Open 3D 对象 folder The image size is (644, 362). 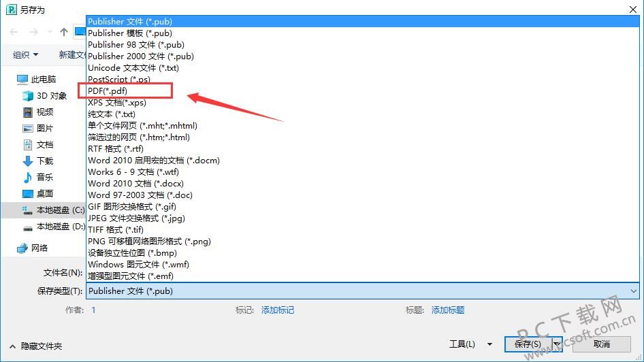44,96
